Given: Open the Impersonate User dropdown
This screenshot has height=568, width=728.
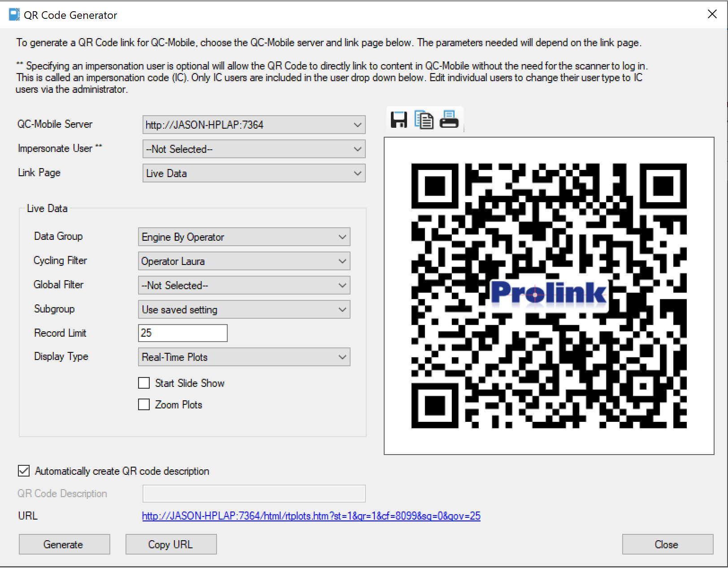Looking at the screenshot, I should [x=254, y=149].
